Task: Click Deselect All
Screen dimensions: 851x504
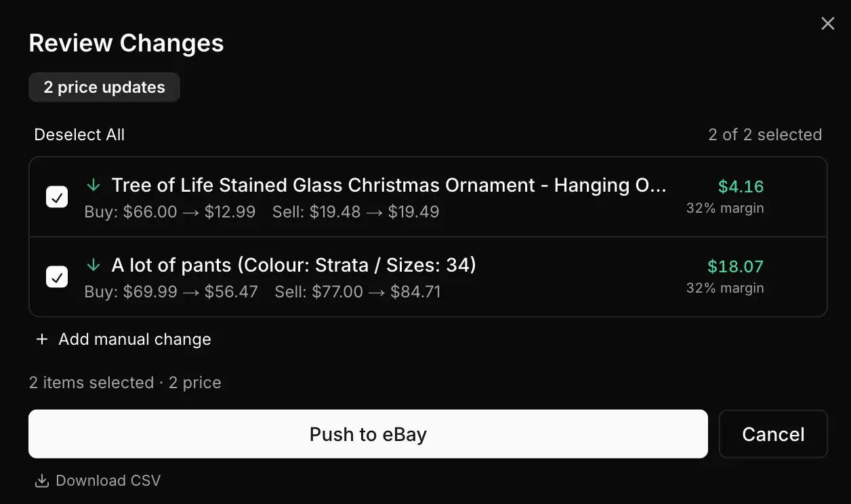Action: 79,134
